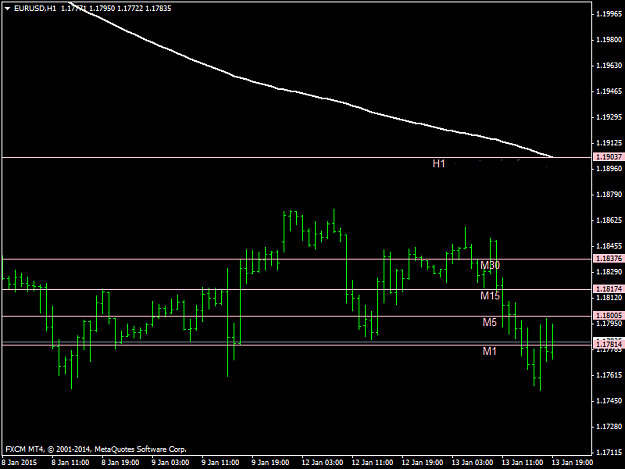This screenshot has height=469, width=625.
Task: Select the H1 level label
Action: 438,164
